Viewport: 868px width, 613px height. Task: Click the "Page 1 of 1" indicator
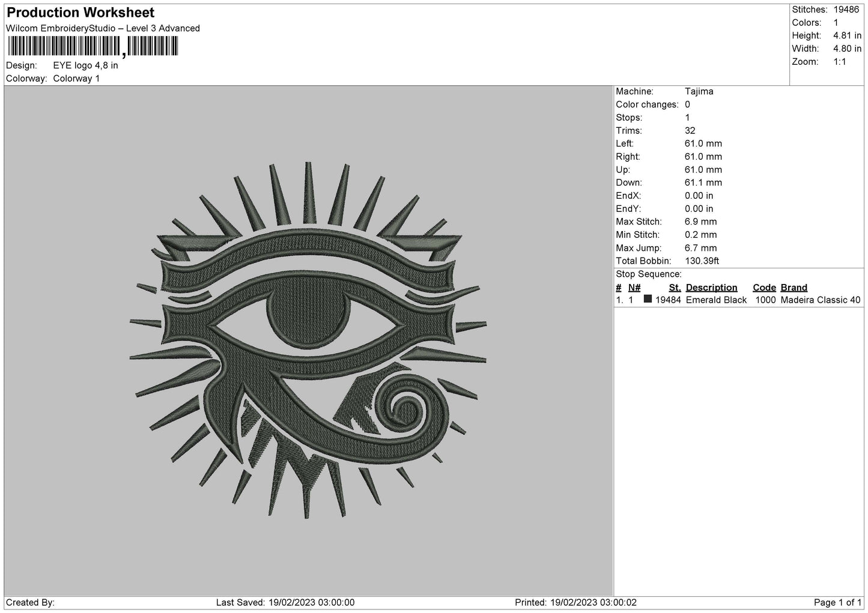pos(838,603)
